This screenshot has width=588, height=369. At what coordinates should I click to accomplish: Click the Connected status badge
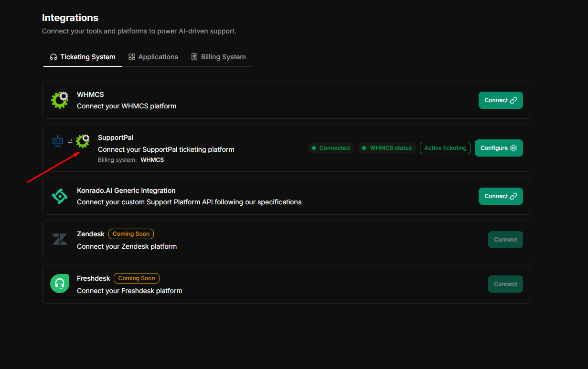(x=331, y=148)
